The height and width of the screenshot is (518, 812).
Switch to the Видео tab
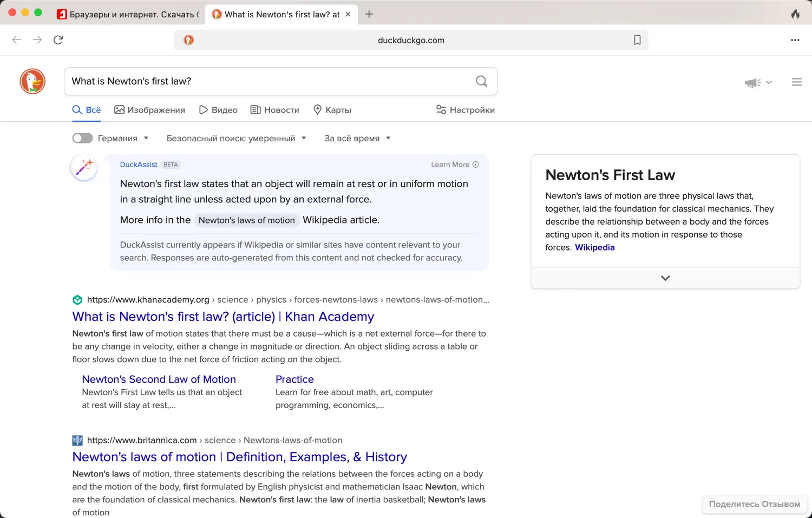click(x=218, y=110)
